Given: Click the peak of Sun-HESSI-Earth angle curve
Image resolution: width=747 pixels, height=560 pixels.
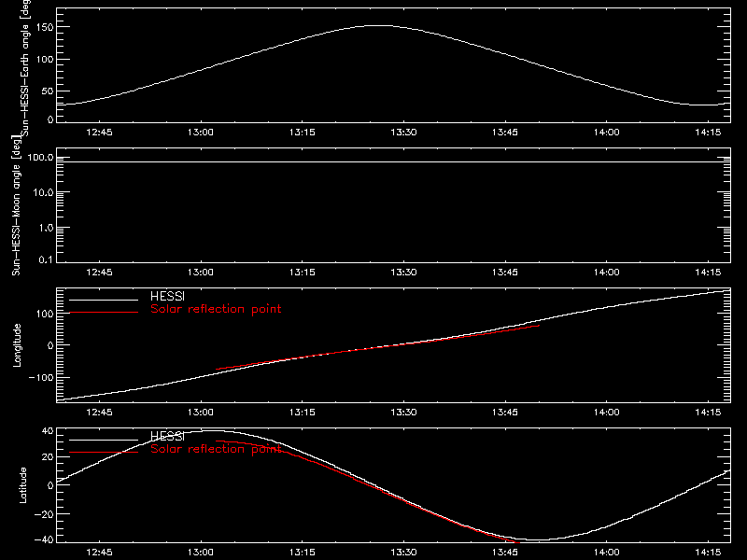Looking at the screenshot, I should pyautogui.click(x=379, y=26).
